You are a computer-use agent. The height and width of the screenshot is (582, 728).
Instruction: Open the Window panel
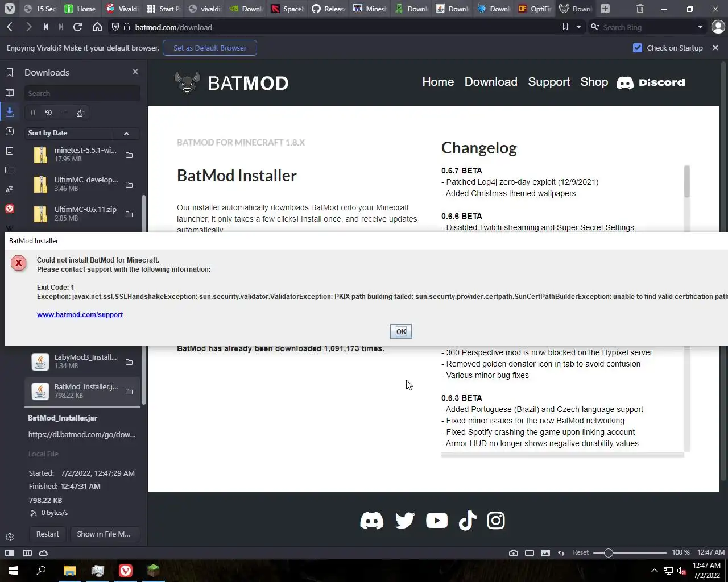tap(10, 170)
